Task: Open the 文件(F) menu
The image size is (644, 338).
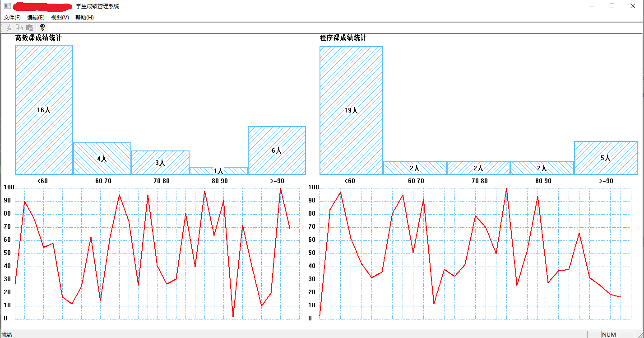Action: pos(12,18)
